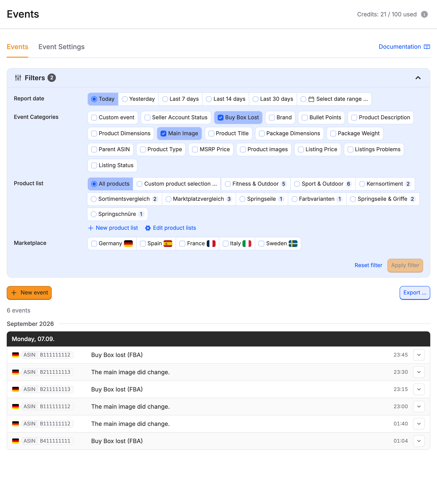Click the credits info icon

(x=424, y=14)
